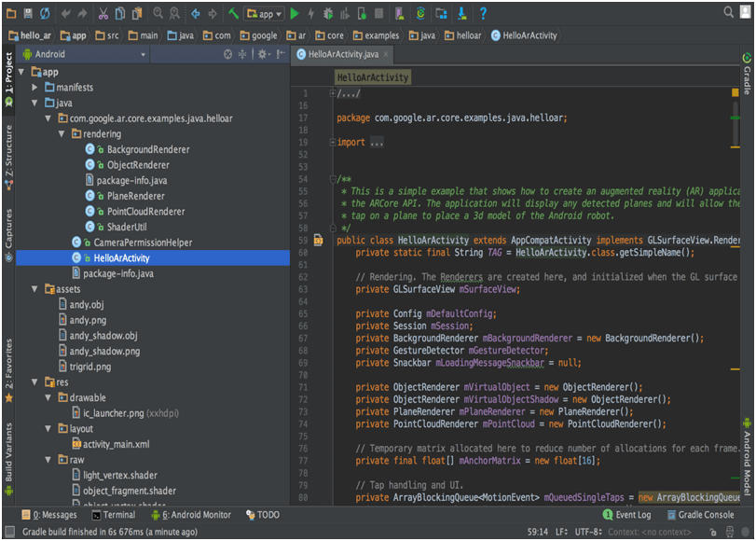Click the examples breadcrumb
Viewport: 756px width, 541px height.
tap(376, 35)
